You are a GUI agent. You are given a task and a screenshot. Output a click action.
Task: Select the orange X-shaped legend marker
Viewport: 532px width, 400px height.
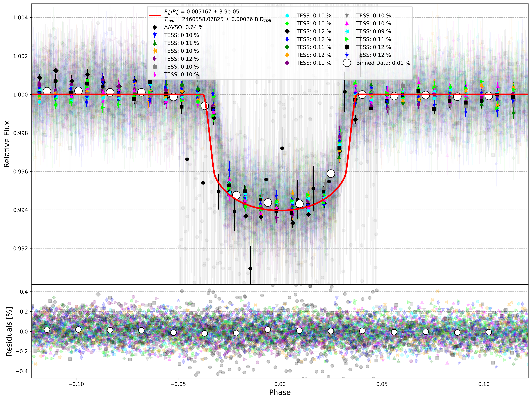[x=287, y=55]
